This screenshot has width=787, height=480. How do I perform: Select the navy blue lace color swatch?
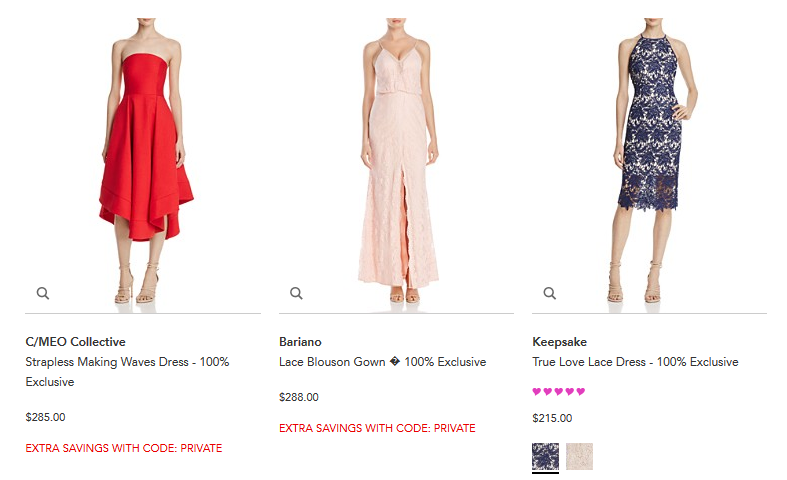pos(546,456)
